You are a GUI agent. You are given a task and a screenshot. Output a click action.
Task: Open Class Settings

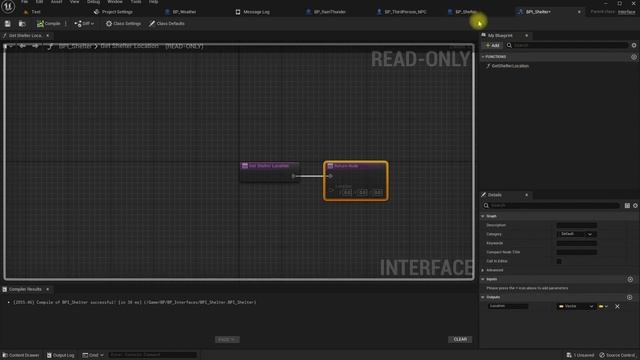123,24
